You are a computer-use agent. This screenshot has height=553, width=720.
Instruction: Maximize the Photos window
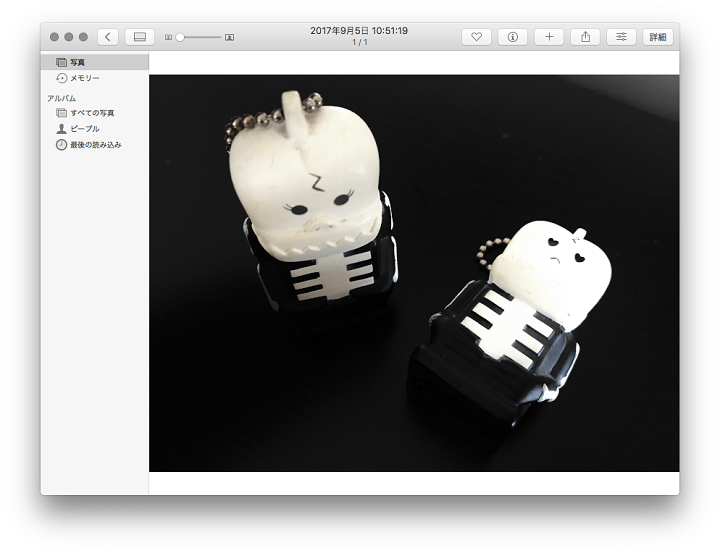pyautogui.click(x=83, y=37)
